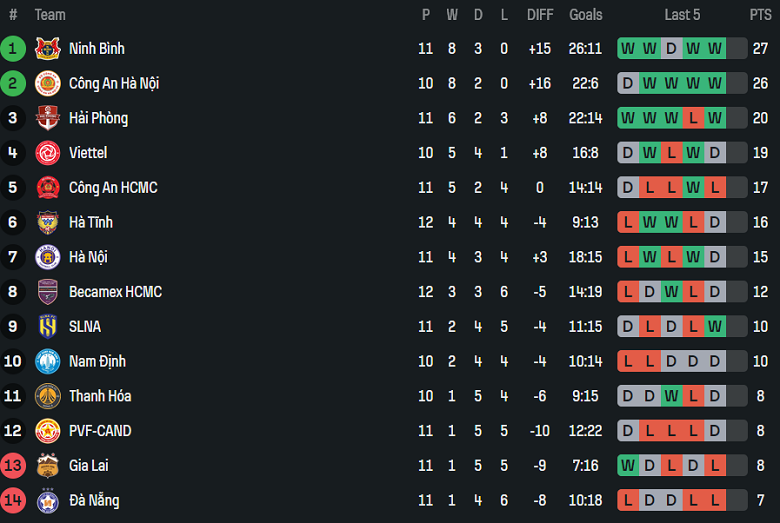Screen dimensions: 780x523
Task: Sort standings by DIFF column header
Action: (x=540, y=15)
